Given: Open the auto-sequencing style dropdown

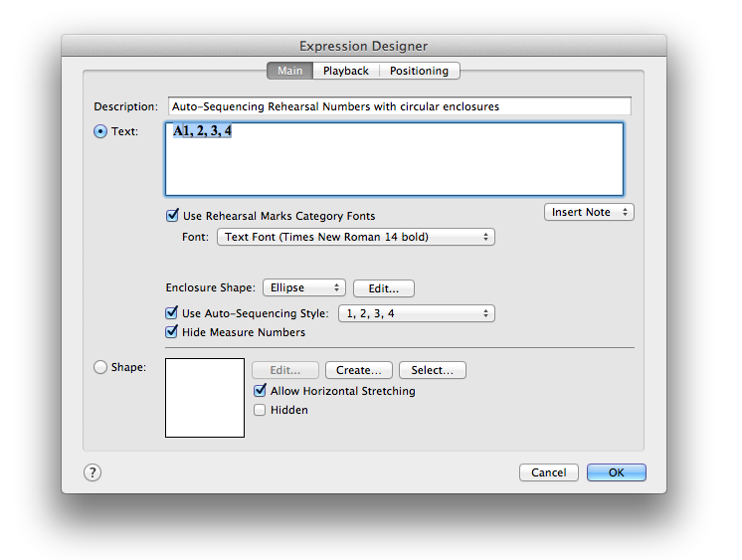Looking at the screenshot, I should [416, 313].
